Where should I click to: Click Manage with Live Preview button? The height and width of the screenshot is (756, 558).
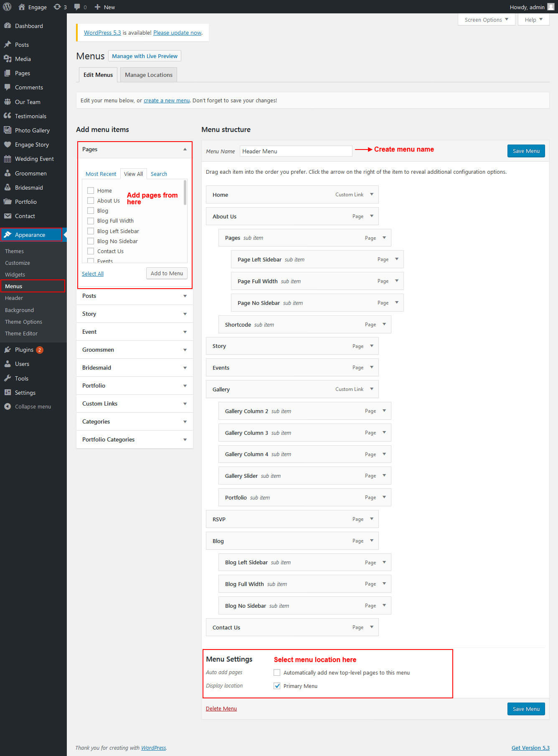click(145, 56)
